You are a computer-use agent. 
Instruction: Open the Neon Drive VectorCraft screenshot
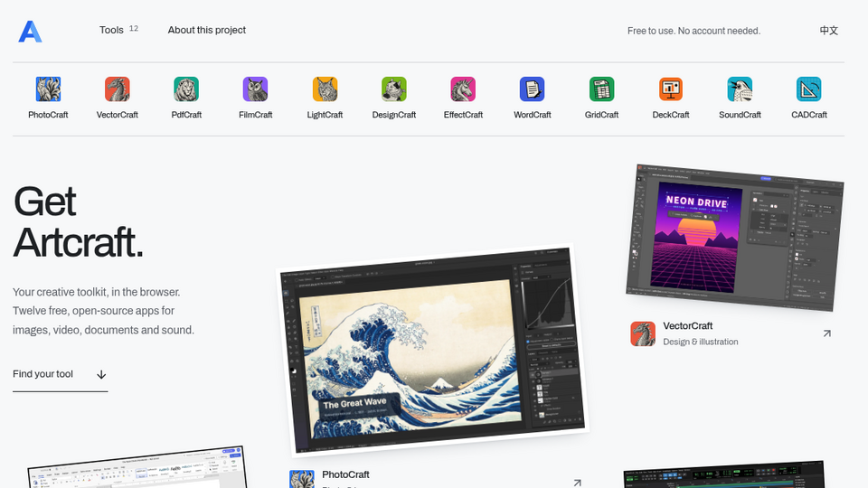pyautogui.click(x=735, y=237)
